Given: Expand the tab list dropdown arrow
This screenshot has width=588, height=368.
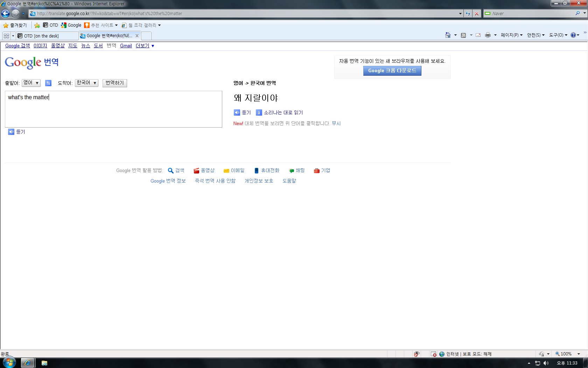Looking at the screenshot, I should [x=13, y=36].
